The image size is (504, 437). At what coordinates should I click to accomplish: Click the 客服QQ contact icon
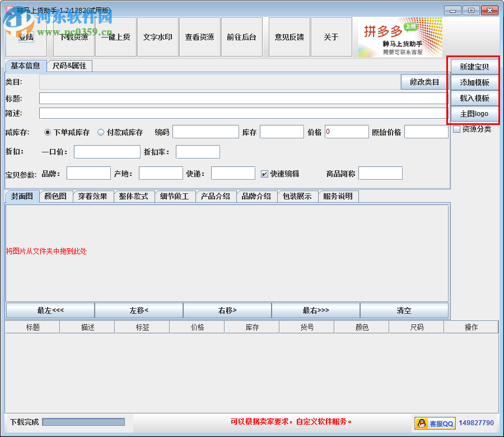434,423
